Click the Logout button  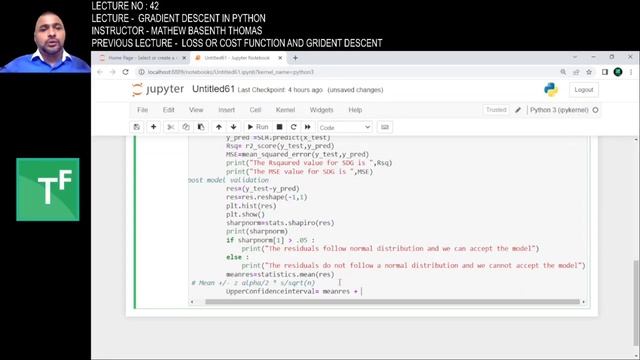584,90
